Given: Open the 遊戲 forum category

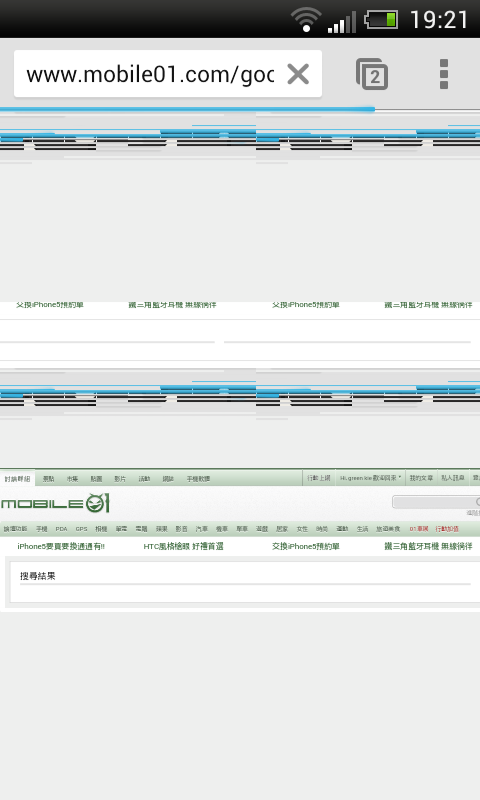Looking at the screenshot, I should 262,529.
